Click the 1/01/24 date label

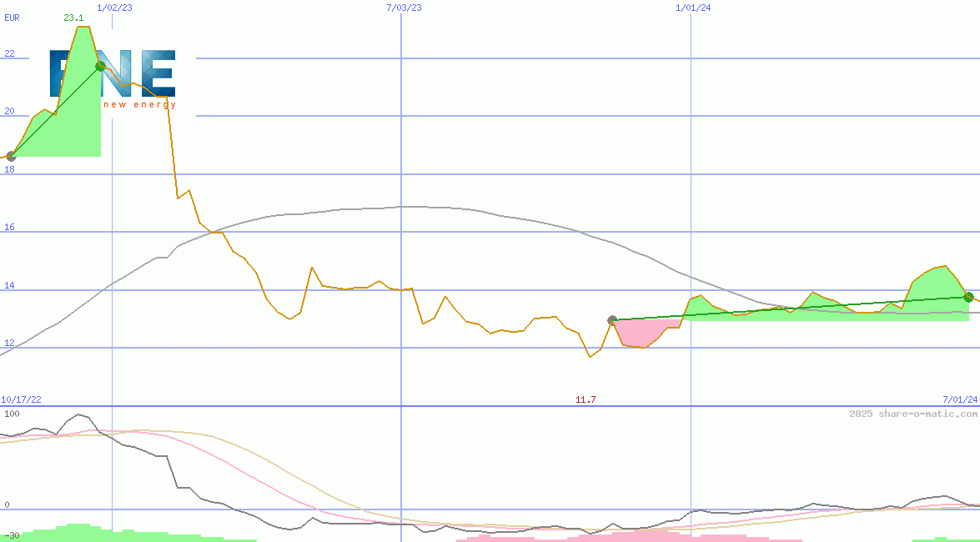693,8
